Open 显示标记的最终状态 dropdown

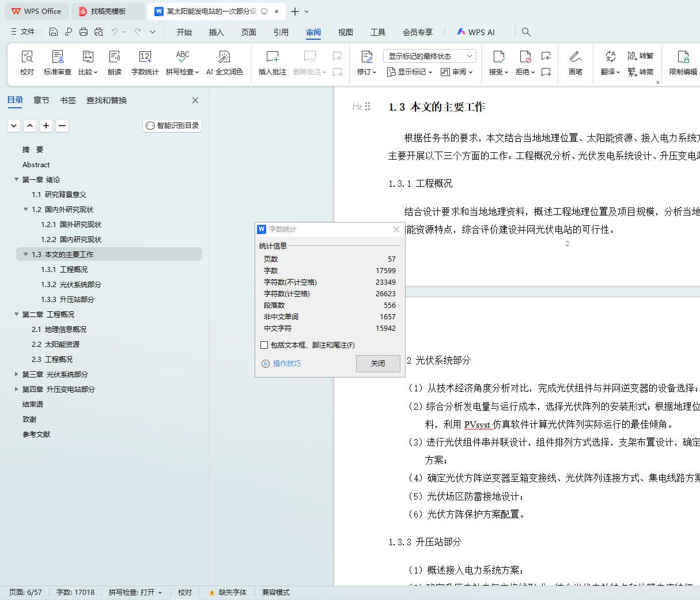[x=429, y=56]
